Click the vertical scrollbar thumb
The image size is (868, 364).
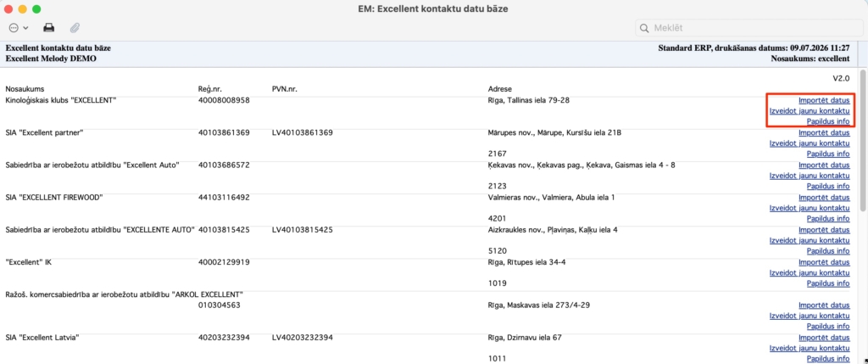(862, 142)
